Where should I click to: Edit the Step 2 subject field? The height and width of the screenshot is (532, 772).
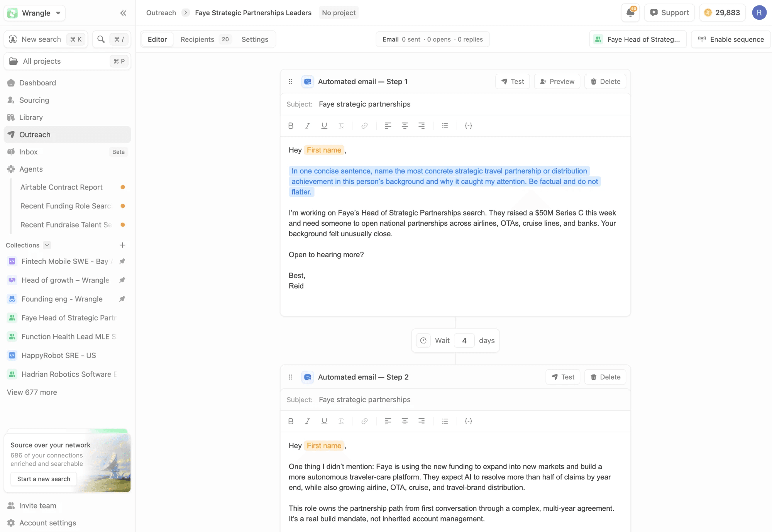click(455, 400)
